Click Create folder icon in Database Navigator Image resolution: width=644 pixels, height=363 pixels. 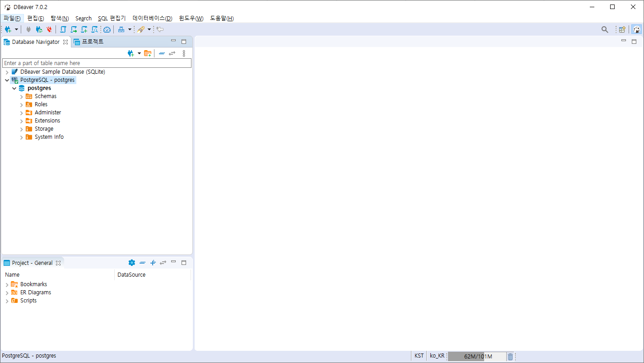pos(148,53)
